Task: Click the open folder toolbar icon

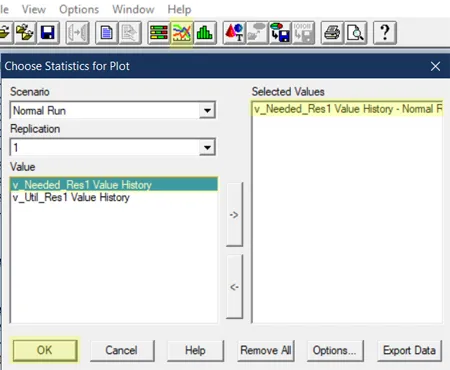Action: point(5,33)
